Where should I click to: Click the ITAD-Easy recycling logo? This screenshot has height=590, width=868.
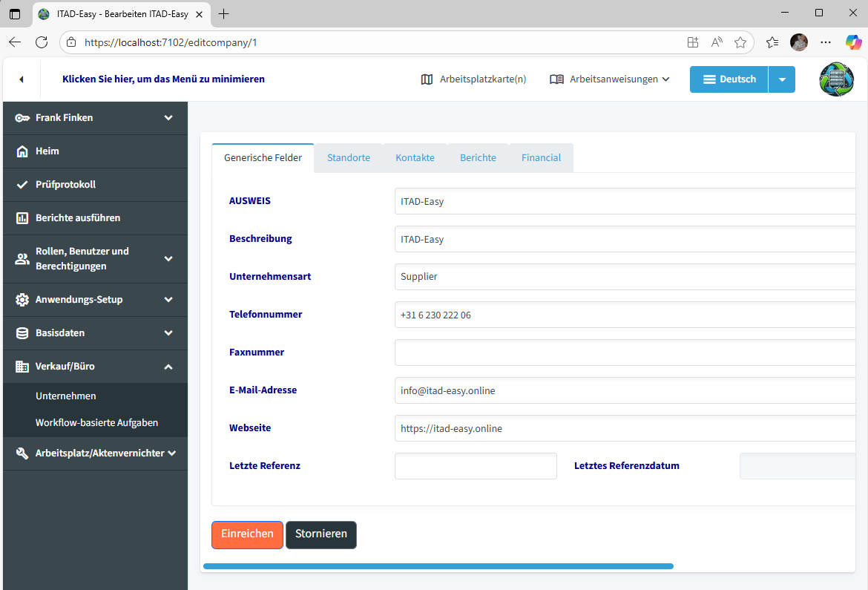(x=836, y=79)
